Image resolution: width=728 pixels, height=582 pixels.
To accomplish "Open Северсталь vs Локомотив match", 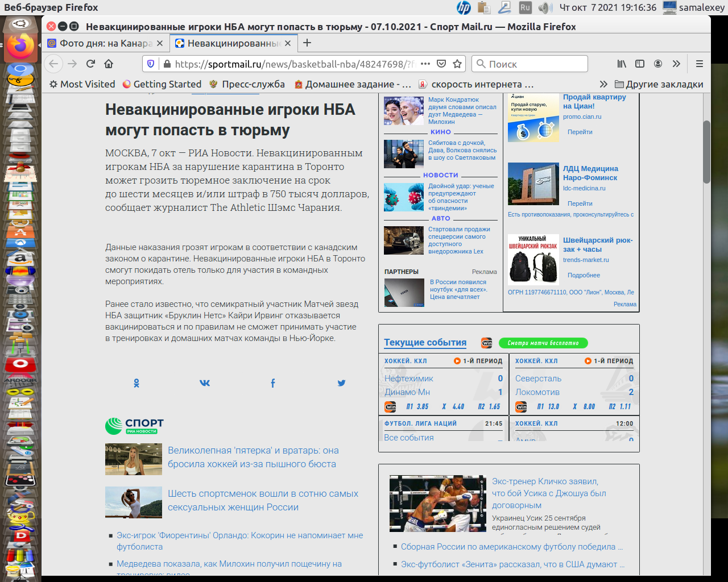I will coord(574,385).
